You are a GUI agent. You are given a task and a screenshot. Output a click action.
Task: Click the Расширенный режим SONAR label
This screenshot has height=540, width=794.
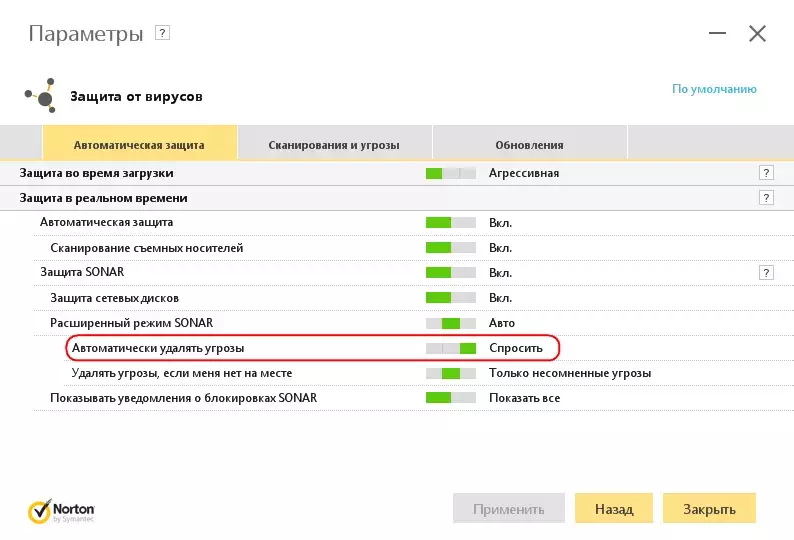coord(131,323)
